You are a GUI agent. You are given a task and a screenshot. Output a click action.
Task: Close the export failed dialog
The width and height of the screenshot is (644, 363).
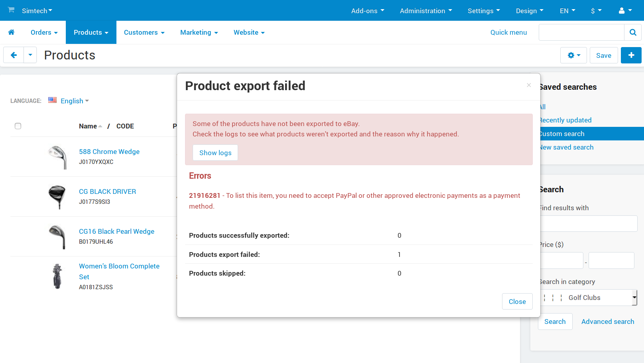[517, 302]
